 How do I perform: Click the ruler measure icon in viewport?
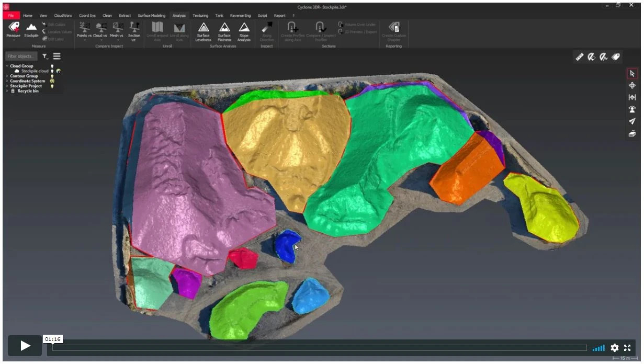pyautogui.click(x=580, y=57)
